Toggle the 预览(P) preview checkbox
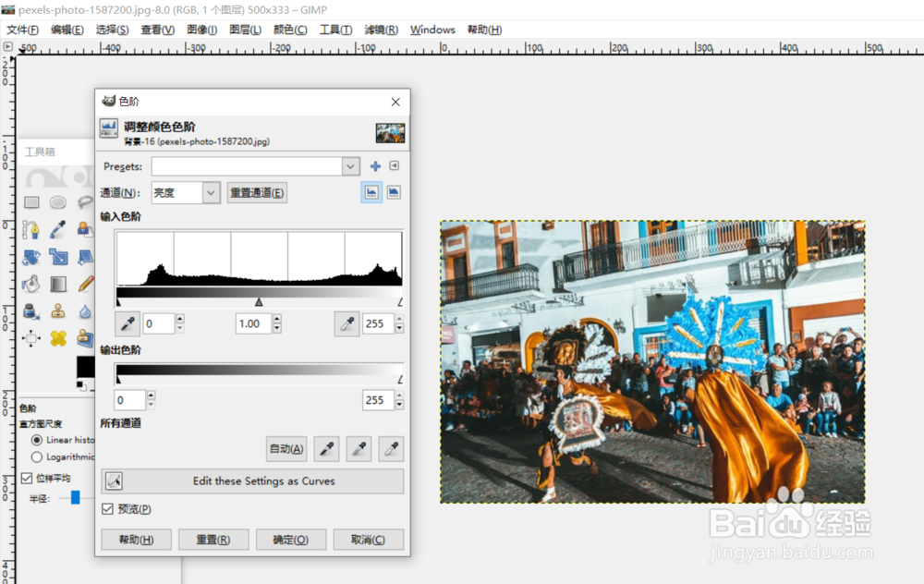This screenshot has height=584, width=924. pyautogui.click(x=107, y=508)
